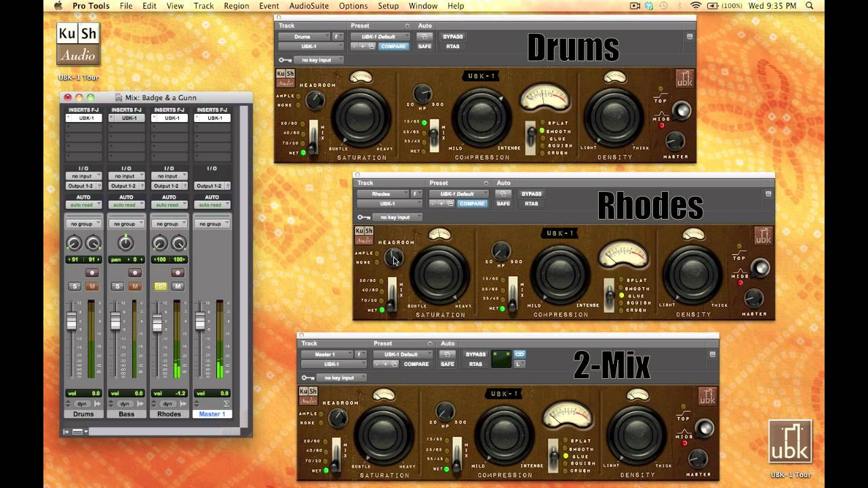
Task: Open the Apple menu
Action: 58,6
